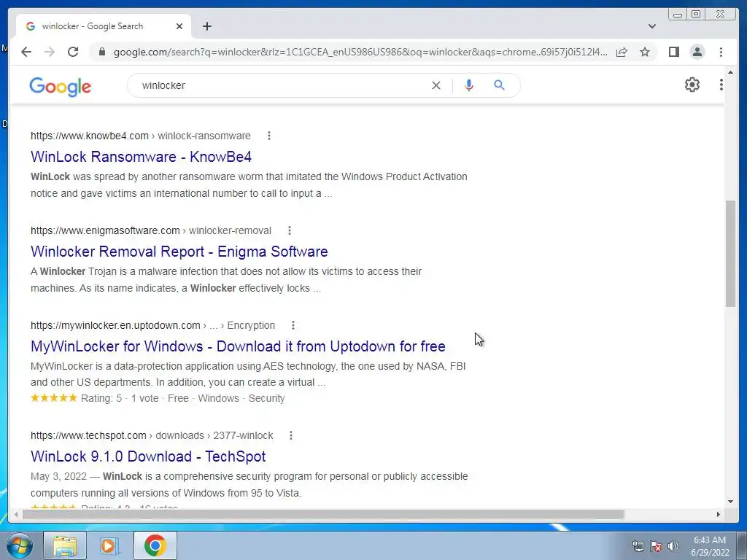
Task: Open the taskbar clock and date
Action: pyautogui.click(x=710, y=546)
